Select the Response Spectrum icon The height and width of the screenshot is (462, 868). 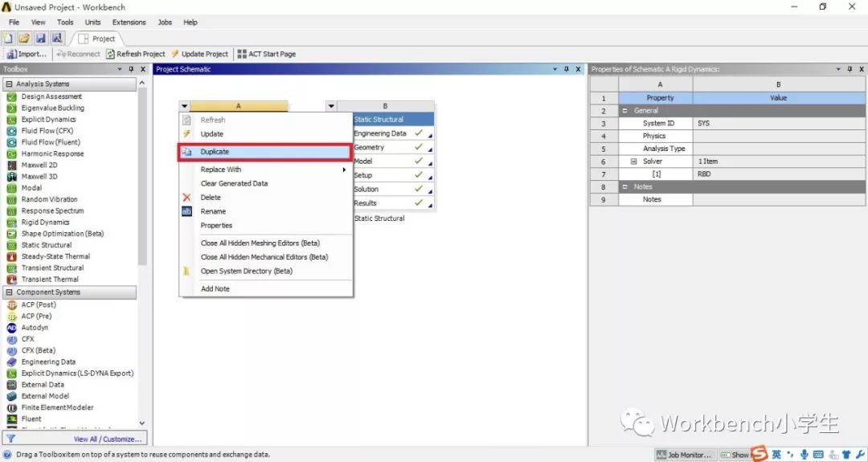11,211
